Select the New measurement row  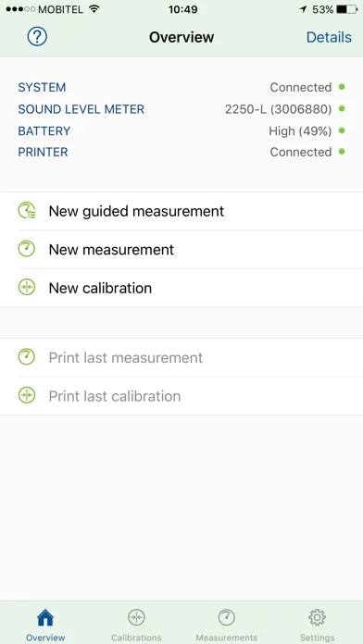[x=181, y=250]
